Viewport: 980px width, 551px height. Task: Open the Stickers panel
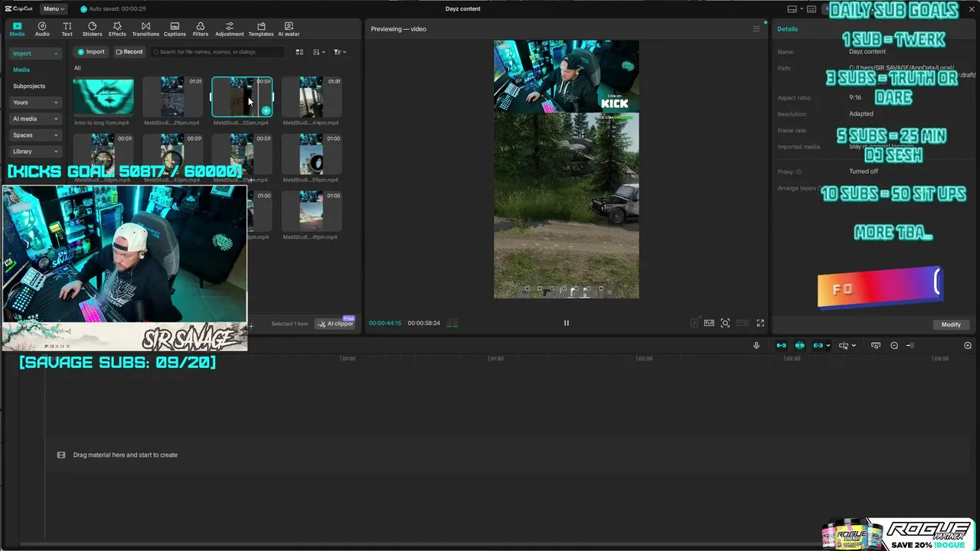[92, 29]
